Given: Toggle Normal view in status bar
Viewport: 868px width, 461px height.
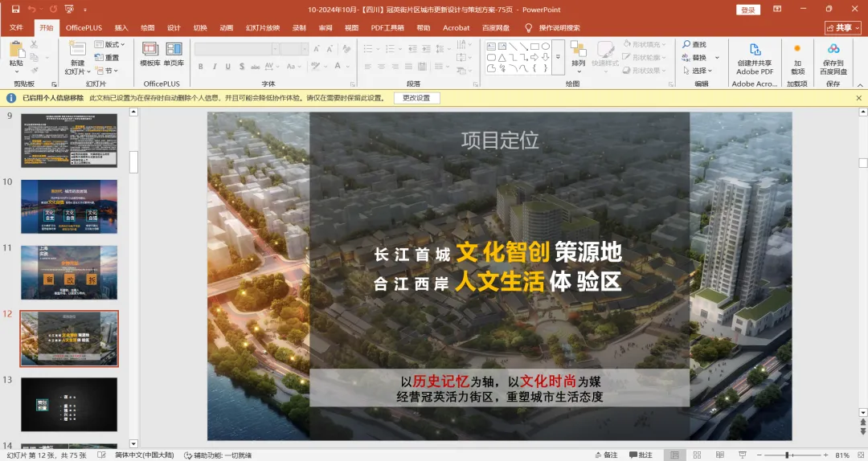Looking at the screenshot, I should [x=674, y=455].
